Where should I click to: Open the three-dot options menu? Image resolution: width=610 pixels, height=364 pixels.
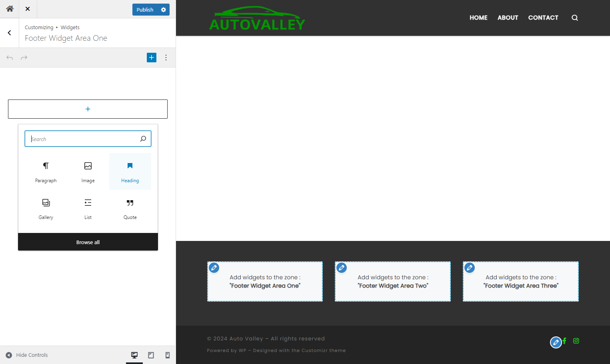166,58
